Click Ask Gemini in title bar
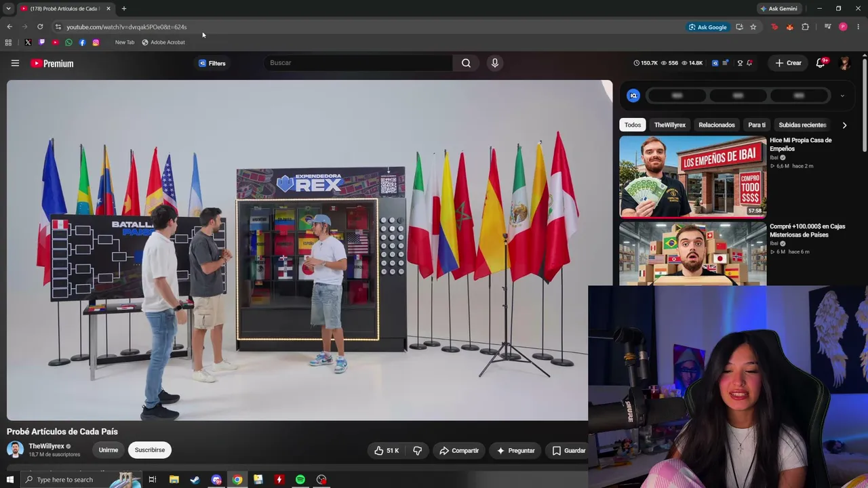868x488 pixels. 778,9
